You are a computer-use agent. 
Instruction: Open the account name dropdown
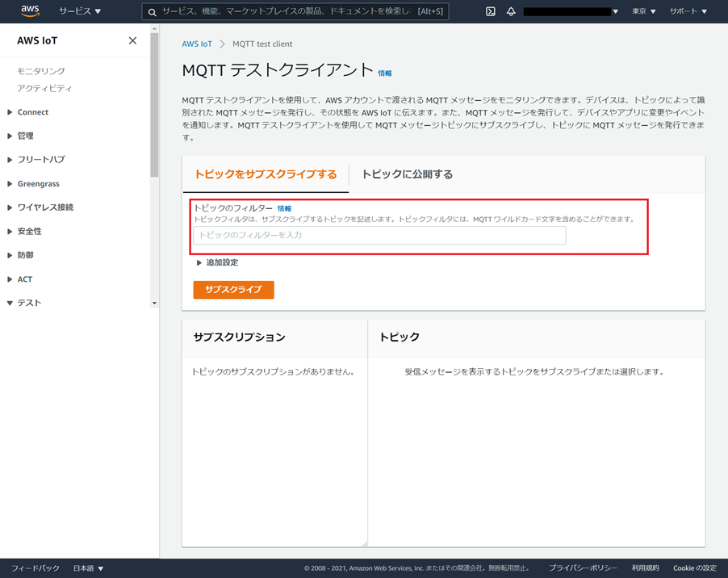tap(571, 11)
